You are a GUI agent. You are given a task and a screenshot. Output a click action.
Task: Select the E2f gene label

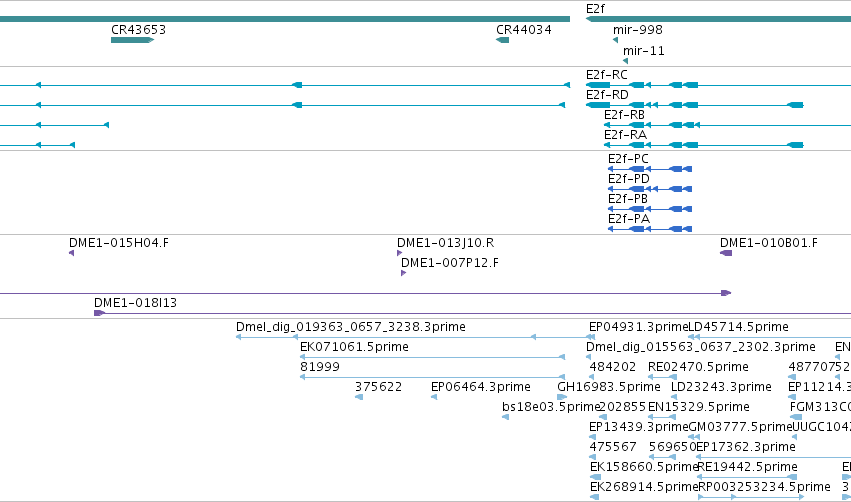click(x=595, y=9)
